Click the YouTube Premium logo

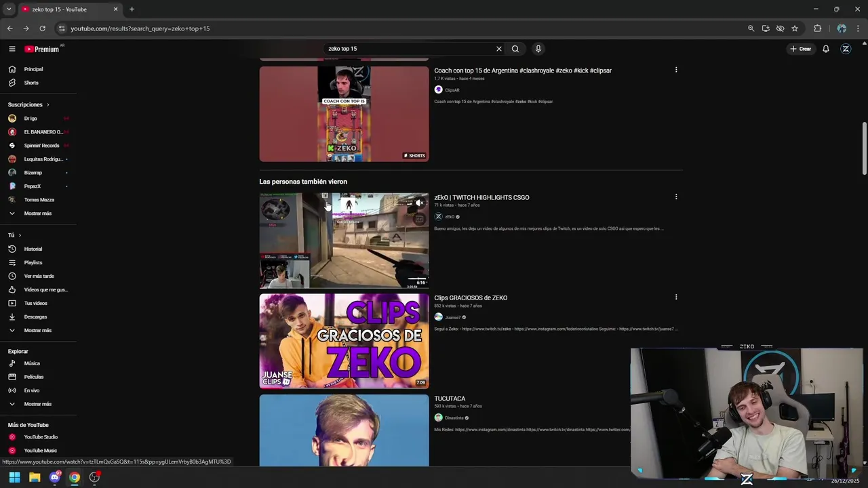(43, 49)
